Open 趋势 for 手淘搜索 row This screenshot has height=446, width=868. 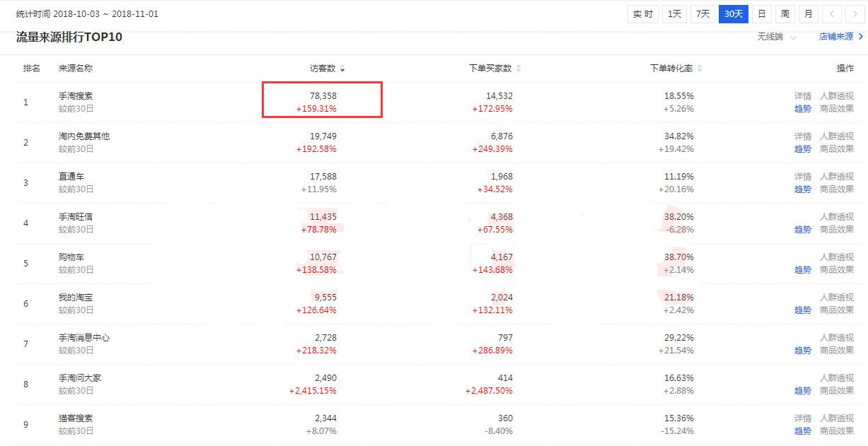[802, 109]
